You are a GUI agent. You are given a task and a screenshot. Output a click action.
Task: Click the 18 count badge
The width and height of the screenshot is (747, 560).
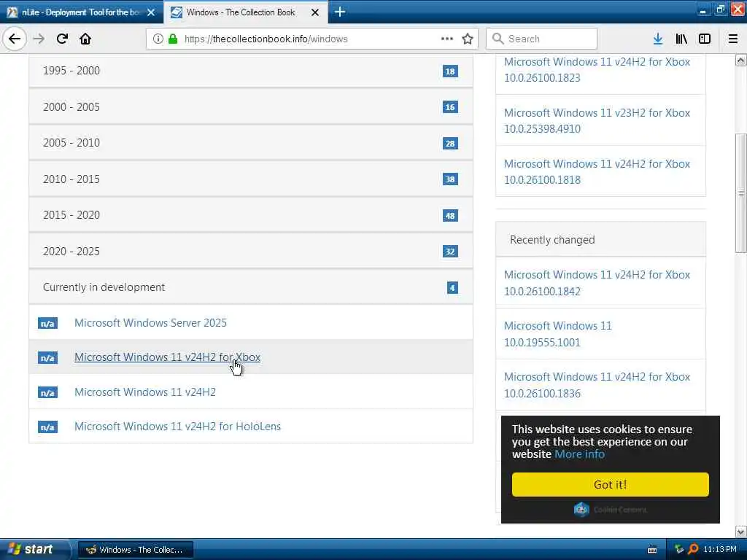(449, 71)
